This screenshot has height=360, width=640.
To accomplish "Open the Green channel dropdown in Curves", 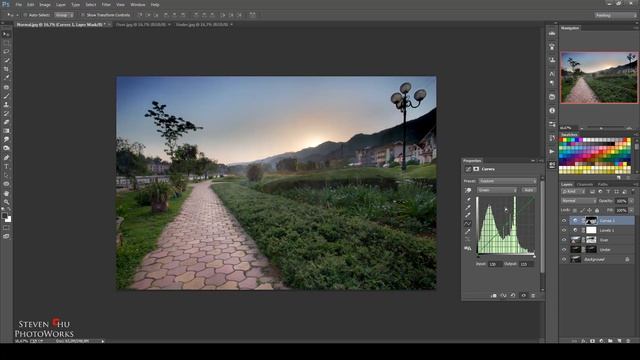I will [x=497, y=190].
